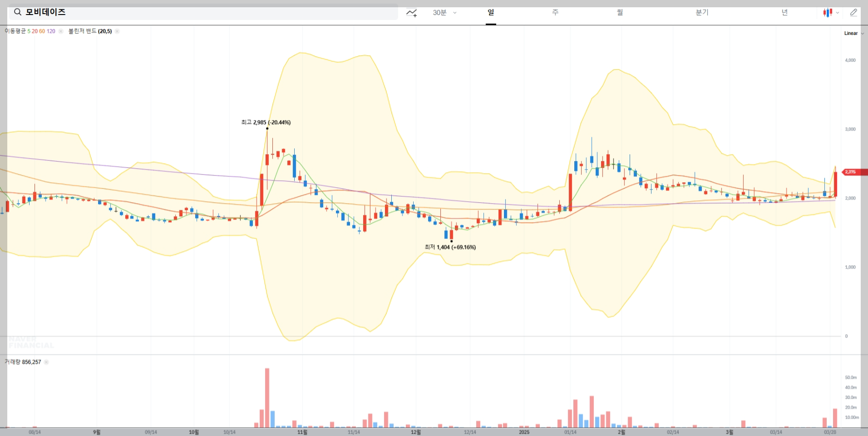Image resolution: width=868 pixels, height=436 pixels.
Task: Click the 3월 date axis label
Action: [x=729, y=432]
